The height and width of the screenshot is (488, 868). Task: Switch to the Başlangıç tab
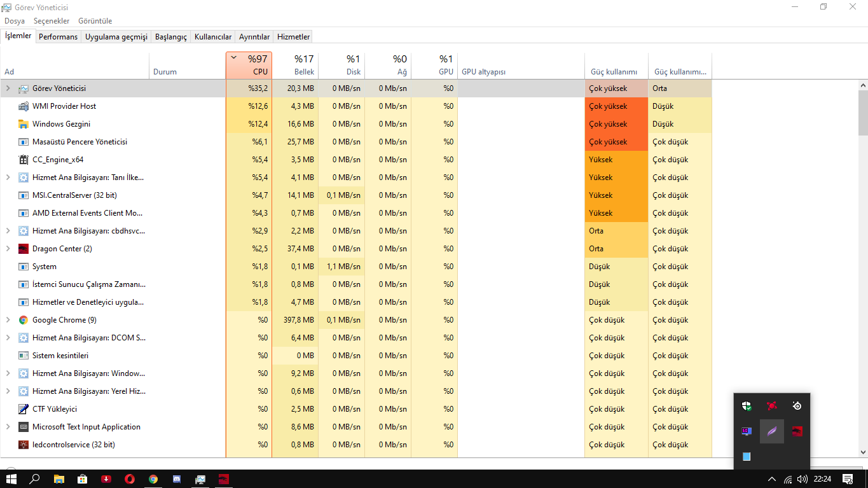pos(171,37)
